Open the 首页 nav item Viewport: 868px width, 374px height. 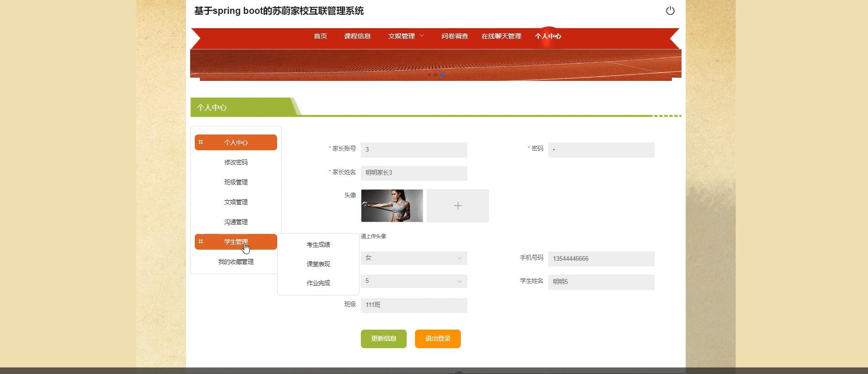[x=320, y=36]
